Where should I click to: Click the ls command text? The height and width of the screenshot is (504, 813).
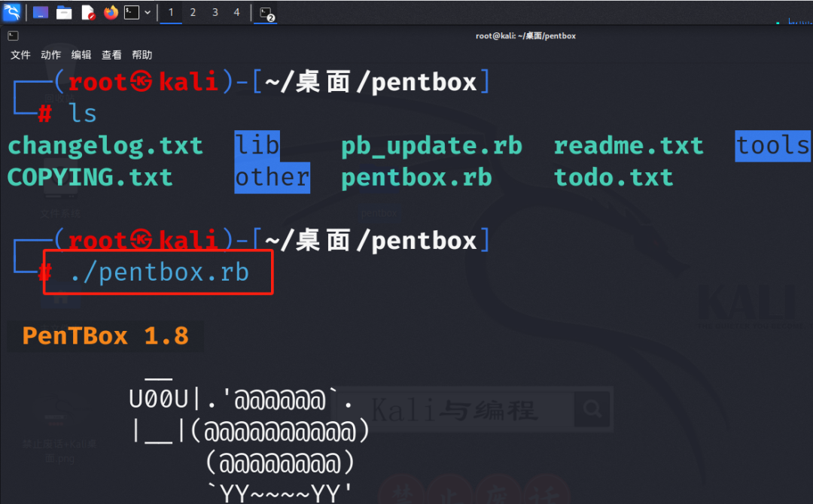coord(83,114)
